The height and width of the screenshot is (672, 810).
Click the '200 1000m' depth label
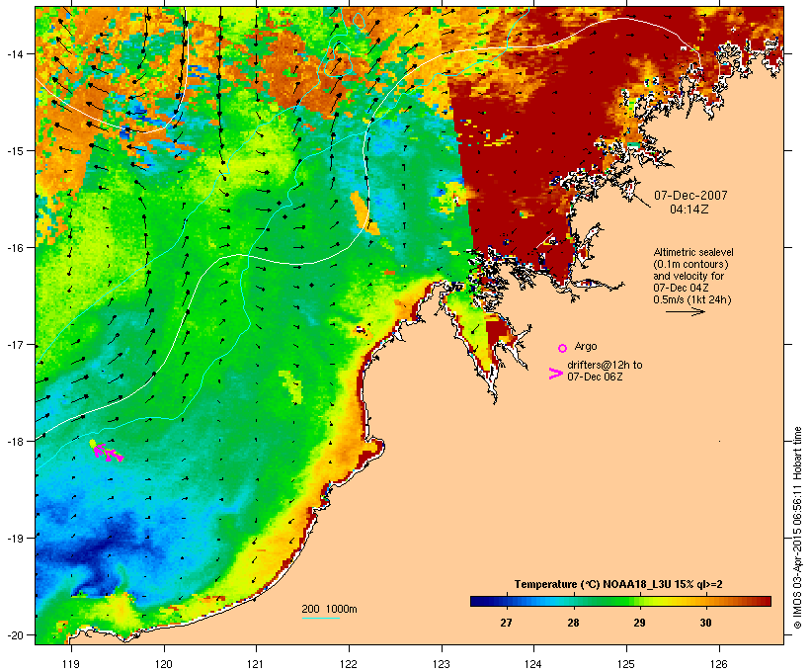coord(329,609)
